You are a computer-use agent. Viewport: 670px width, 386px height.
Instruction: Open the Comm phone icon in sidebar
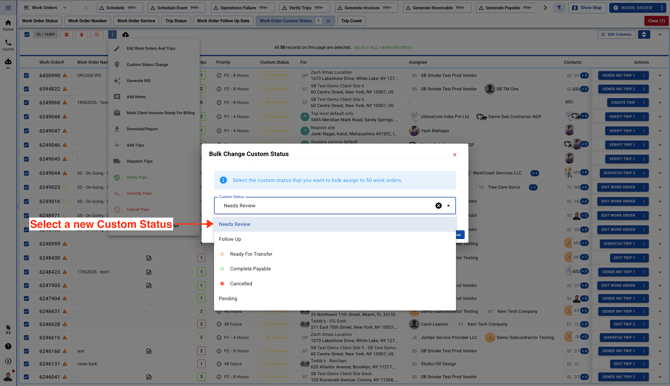point(8,44)
